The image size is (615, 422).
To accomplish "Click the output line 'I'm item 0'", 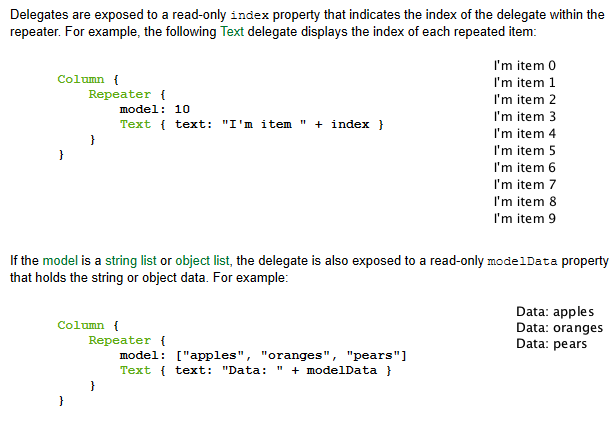I will (x=524, y=66).
